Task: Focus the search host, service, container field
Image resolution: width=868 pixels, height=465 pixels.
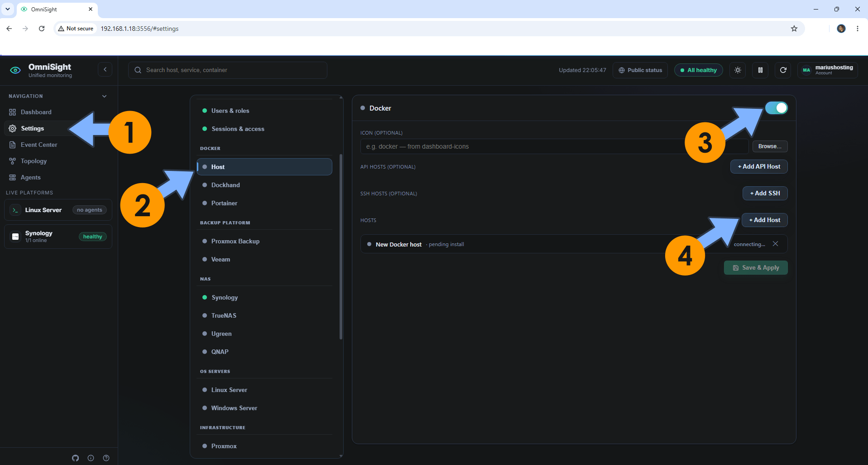Action: tap(228, 70)
